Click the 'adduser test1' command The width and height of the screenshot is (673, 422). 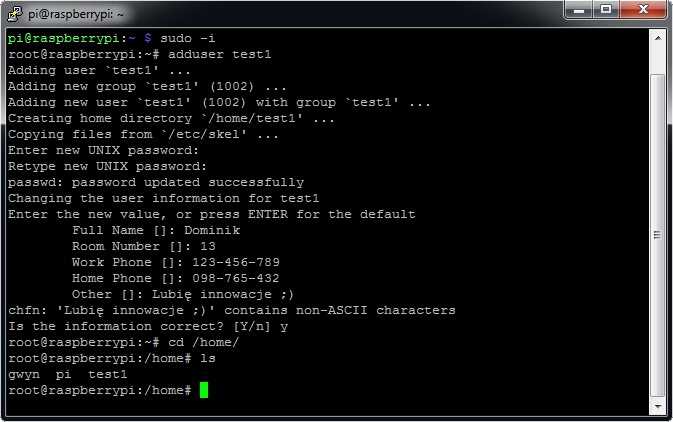[220, 55]
